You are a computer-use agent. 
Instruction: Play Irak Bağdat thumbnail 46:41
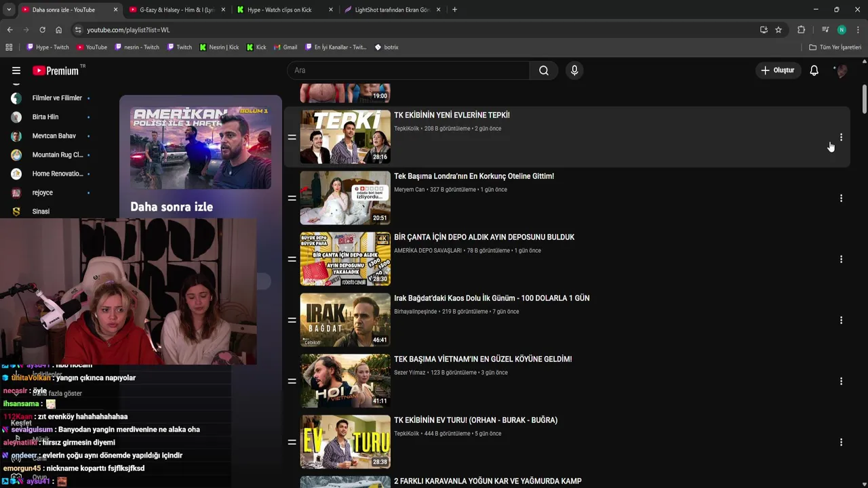[x=345, y=320]
